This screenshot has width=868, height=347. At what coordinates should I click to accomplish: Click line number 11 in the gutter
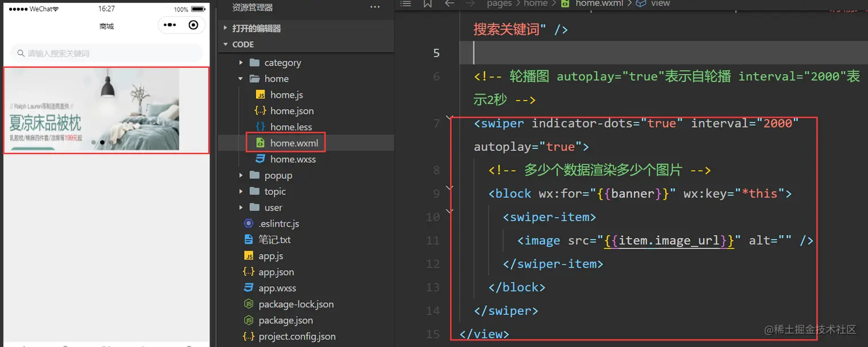pyautogui.click(x=433, y=241)
